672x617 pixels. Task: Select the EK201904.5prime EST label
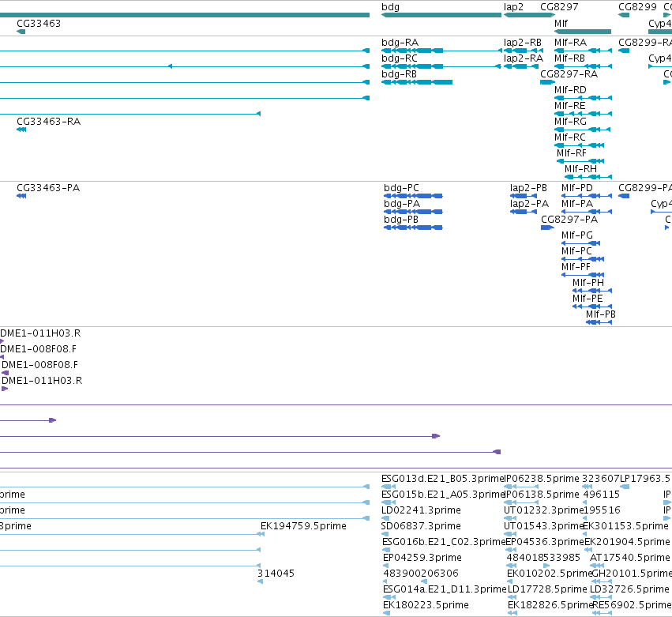627,543
